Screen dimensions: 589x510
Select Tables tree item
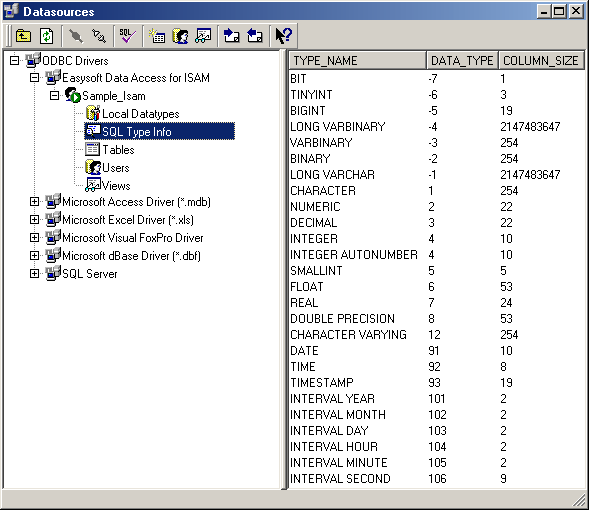click(x=118, y=150)
